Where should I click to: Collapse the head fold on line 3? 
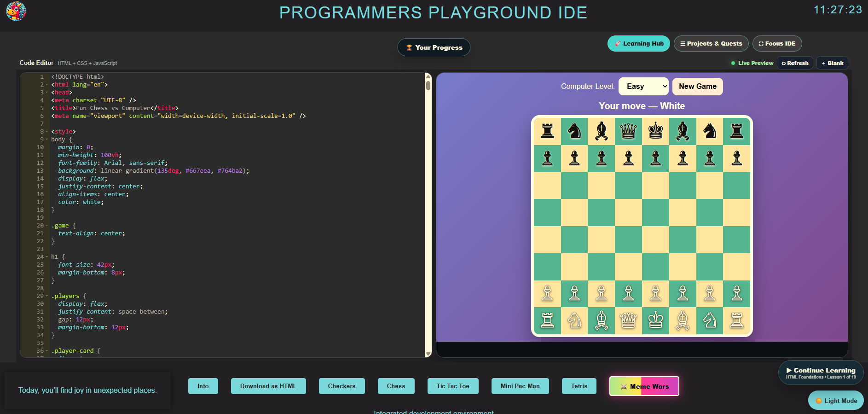(x=46, y=93)
